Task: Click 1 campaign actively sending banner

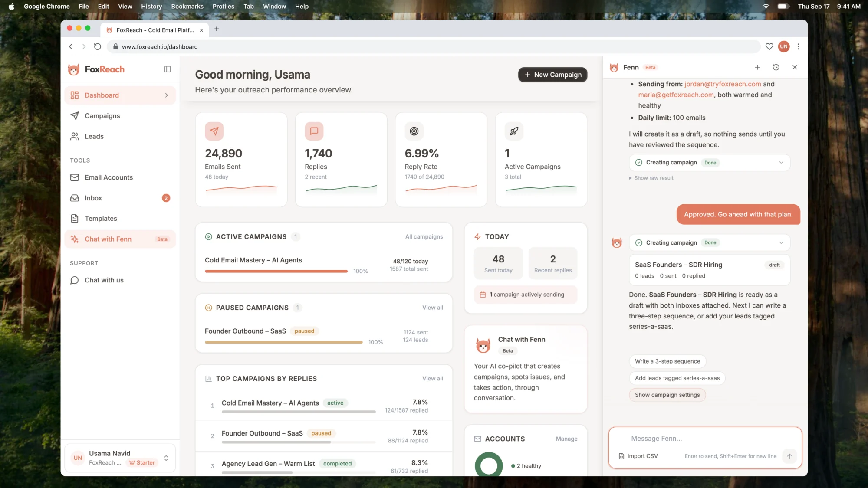Action: (526, 295)
